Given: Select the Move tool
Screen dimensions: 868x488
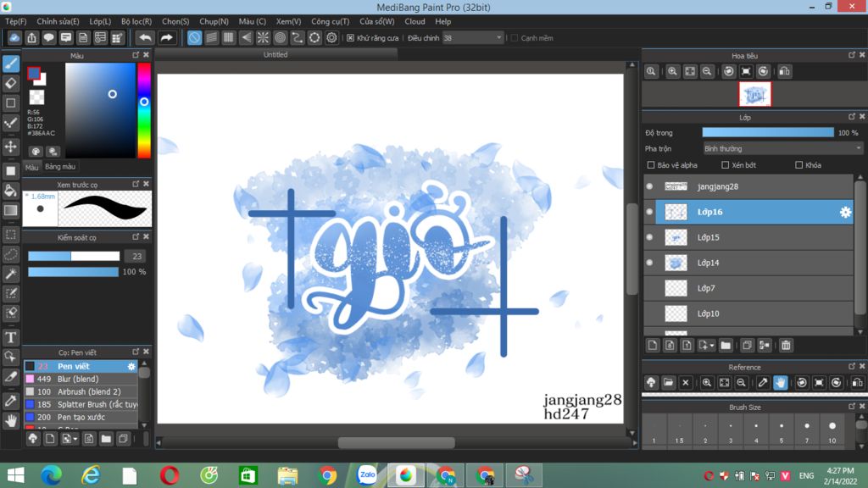Looking at the screenshot, I should pos(10,147).
